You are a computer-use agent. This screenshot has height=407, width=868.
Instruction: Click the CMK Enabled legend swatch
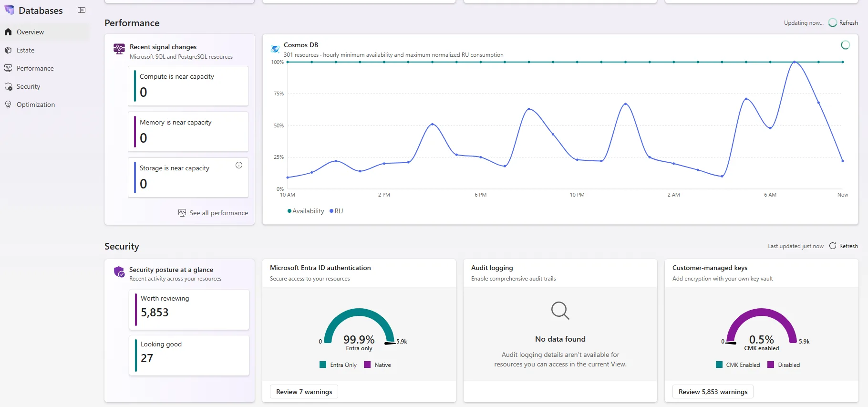pyautogui.click(x=719, y=365)
